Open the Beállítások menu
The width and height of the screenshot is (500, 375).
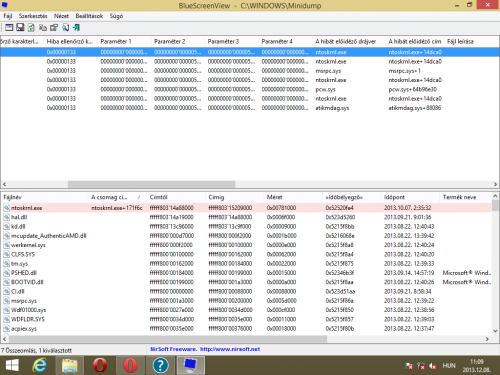(89, 16)
